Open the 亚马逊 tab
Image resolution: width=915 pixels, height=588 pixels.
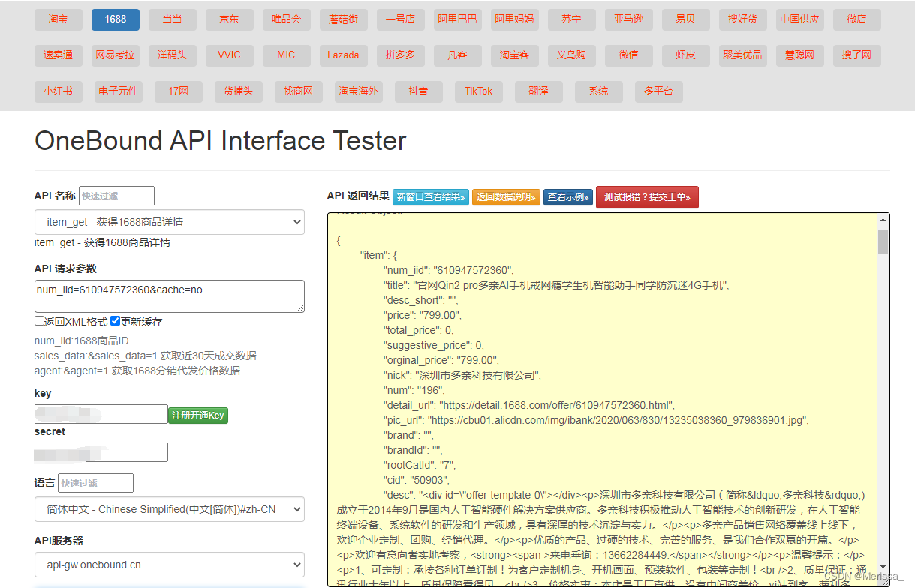pyautogui.click(x=628, y=19)
